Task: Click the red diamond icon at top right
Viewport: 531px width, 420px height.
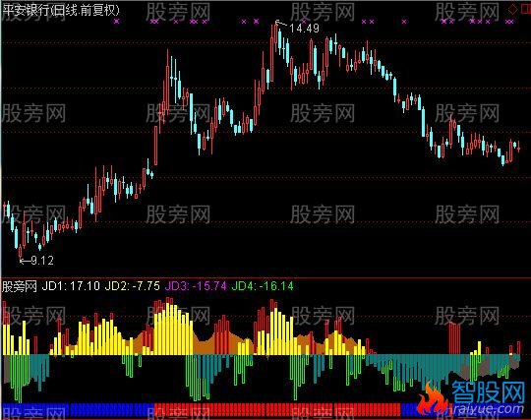Action: point(512,10)
